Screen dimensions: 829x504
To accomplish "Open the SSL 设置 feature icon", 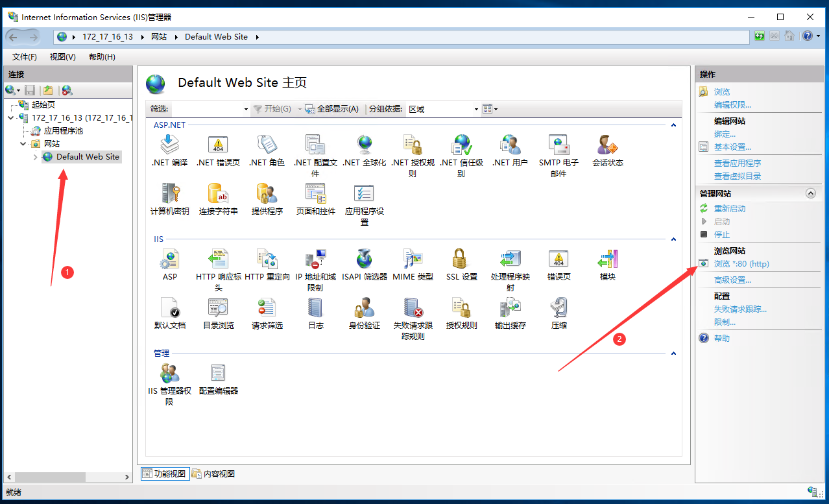I will point(461,261).
